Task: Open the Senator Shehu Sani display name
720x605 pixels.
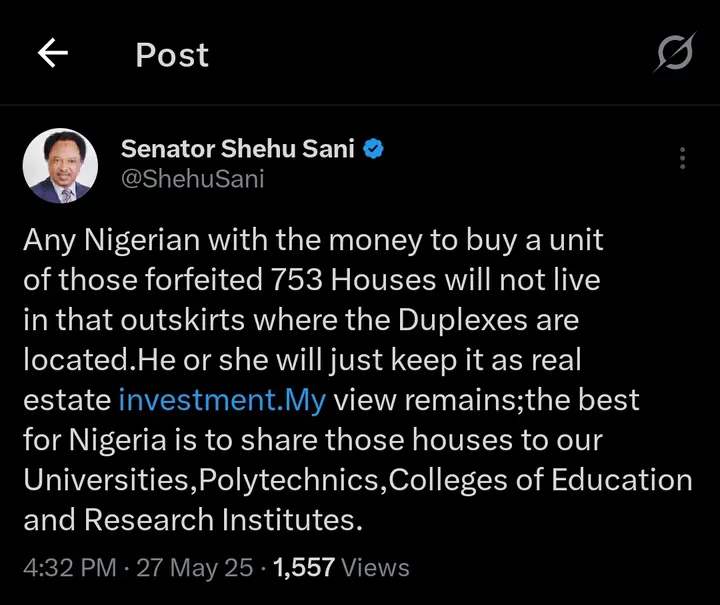Action: [237, 150]
